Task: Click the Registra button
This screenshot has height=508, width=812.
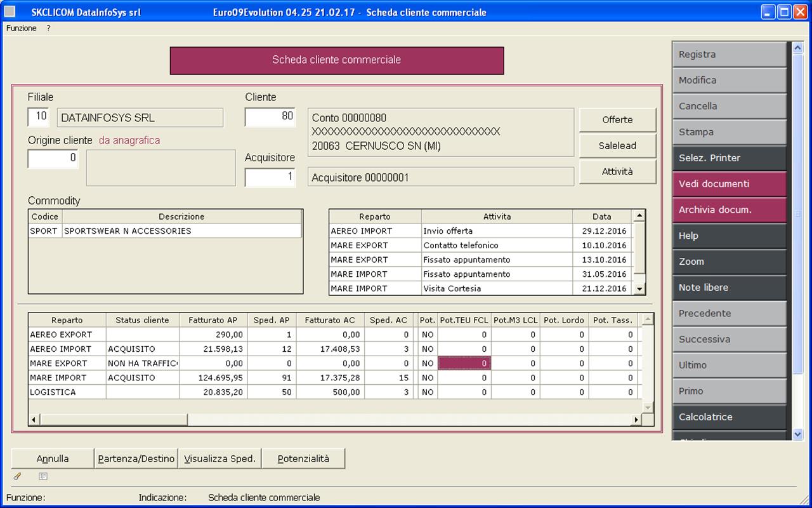Action: [730, 55]
